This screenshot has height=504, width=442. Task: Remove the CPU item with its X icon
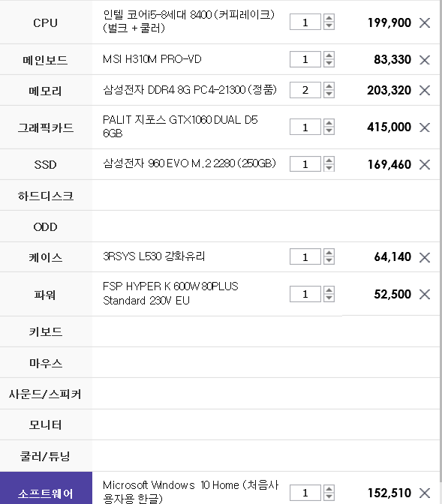click(425, 22)
